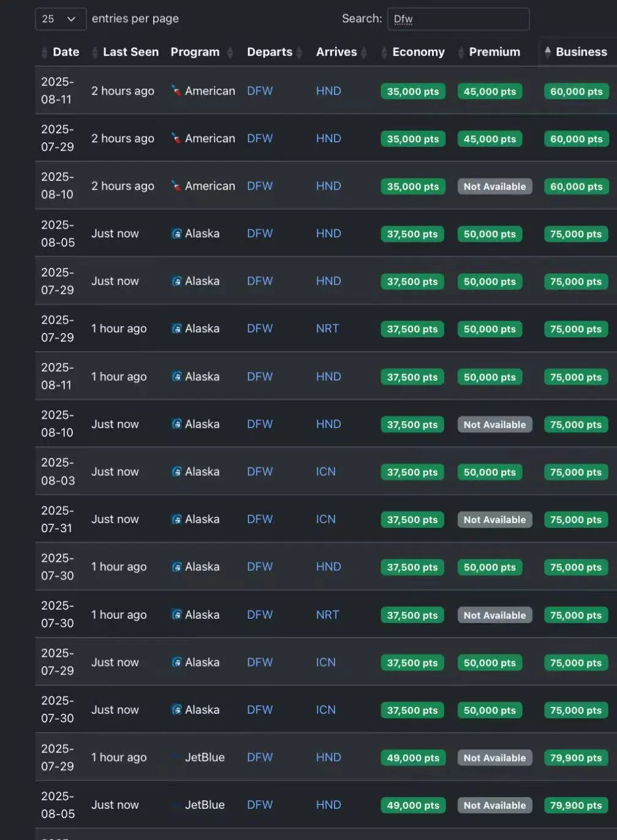Open the ICN link on 2025-08-03 row

coord(325,472)
